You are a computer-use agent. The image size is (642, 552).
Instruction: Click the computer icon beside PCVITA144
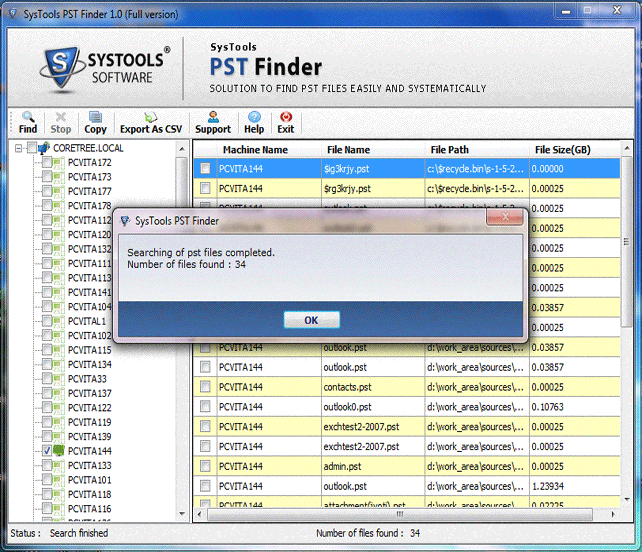point(59,451)
